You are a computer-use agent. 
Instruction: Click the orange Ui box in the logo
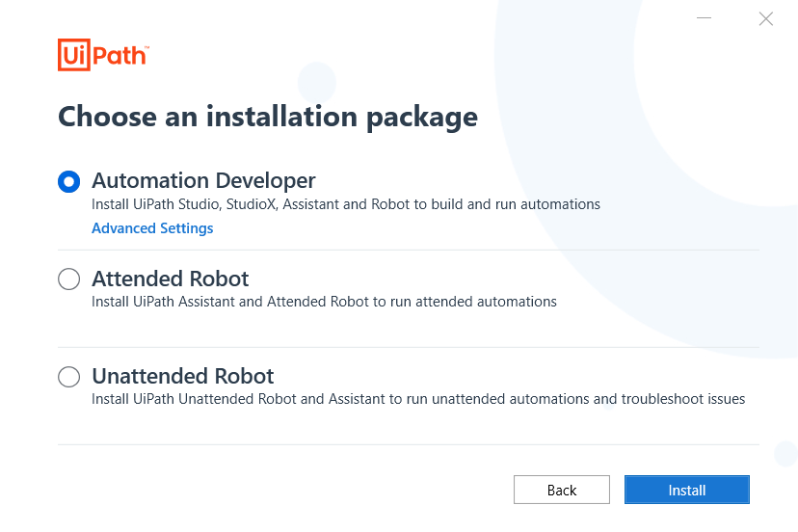73,54
